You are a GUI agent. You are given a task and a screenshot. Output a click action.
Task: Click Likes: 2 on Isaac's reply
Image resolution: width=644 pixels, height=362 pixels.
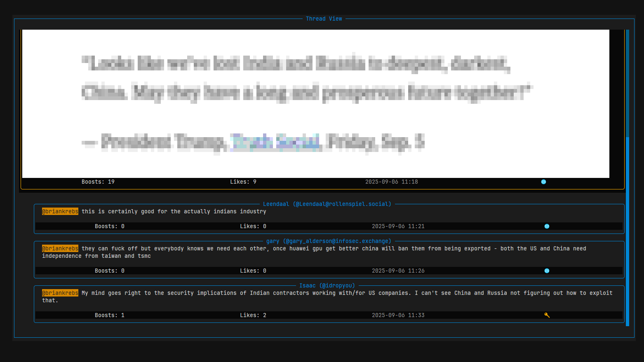pyautogui.click(x=253, y=315)
